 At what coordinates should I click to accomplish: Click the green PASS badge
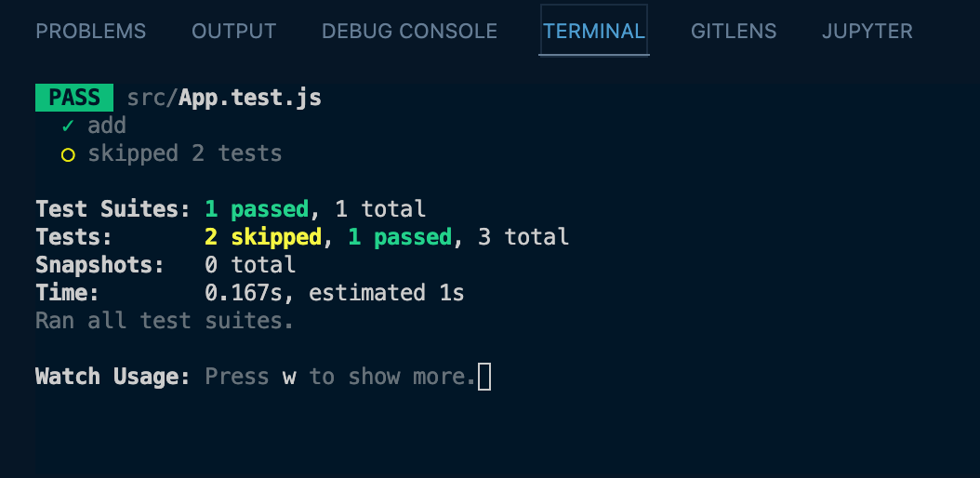(74, 98)
